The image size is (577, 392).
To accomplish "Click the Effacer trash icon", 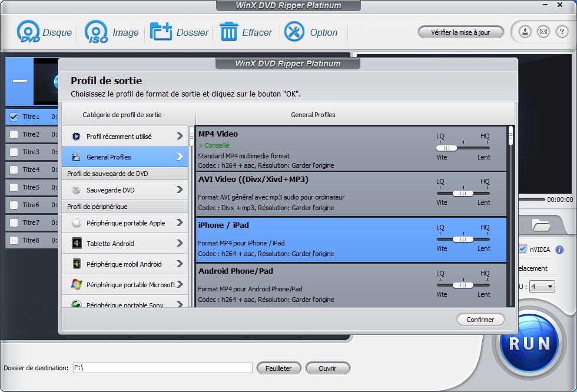I will pyautogui.click(x=228, y=32).
